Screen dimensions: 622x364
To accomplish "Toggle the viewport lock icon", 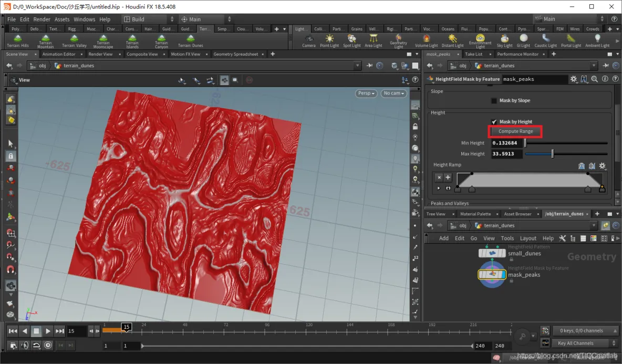I will [415, 127].
